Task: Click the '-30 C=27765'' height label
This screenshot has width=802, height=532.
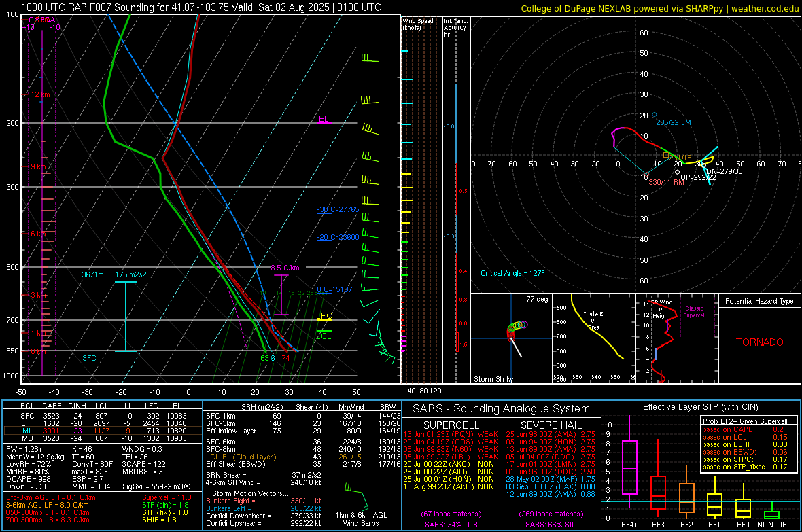Action: click(338, 209)
